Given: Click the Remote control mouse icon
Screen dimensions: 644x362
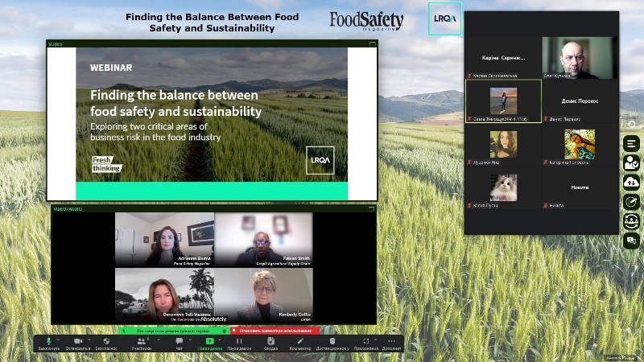Looking at the screenshot, I should [x=332, y=341].
